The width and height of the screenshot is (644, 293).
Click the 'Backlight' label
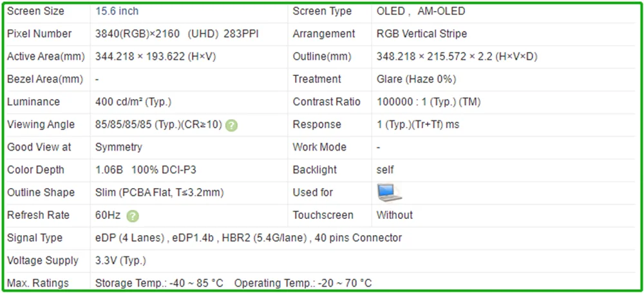click(x=315, y=170)
